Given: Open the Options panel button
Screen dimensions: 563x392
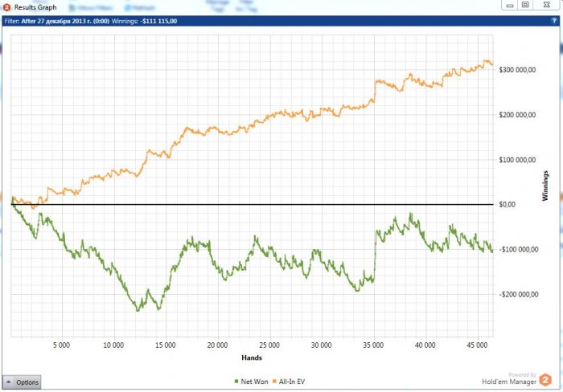Looking at the screenshot, I should (x=22, y=382).
